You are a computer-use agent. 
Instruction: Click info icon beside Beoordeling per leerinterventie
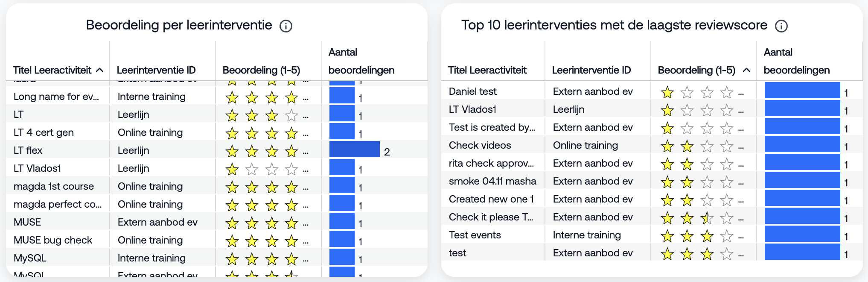click(285, 26)
